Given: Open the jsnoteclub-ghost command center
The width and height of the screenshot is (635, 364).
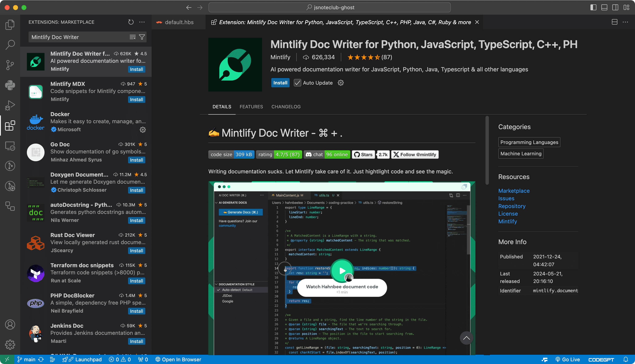Looking at the screenshot, I should (x=329, y=8).
